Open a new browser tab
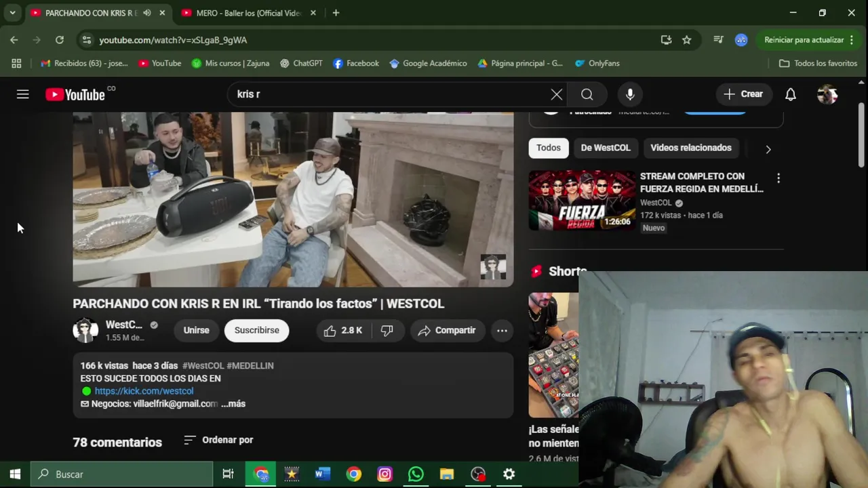Screen dimensions: 868x488 (x=336, y=13)
